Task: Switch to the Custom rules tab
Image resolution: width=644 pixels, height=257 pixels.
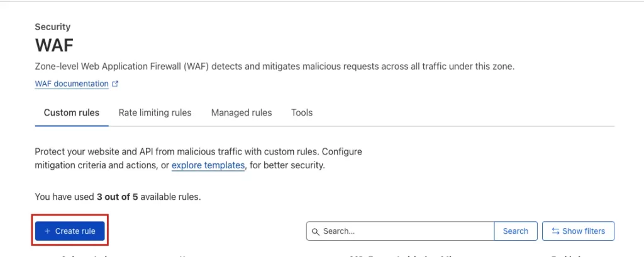Action: (x=71, y=113)
